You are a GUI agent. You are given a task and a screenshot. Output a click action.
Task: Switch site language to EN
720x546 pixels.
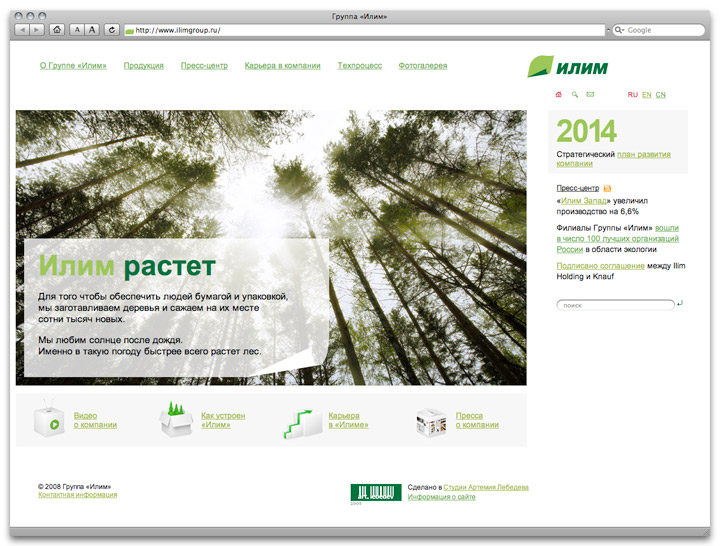click(x=647, y=95)
